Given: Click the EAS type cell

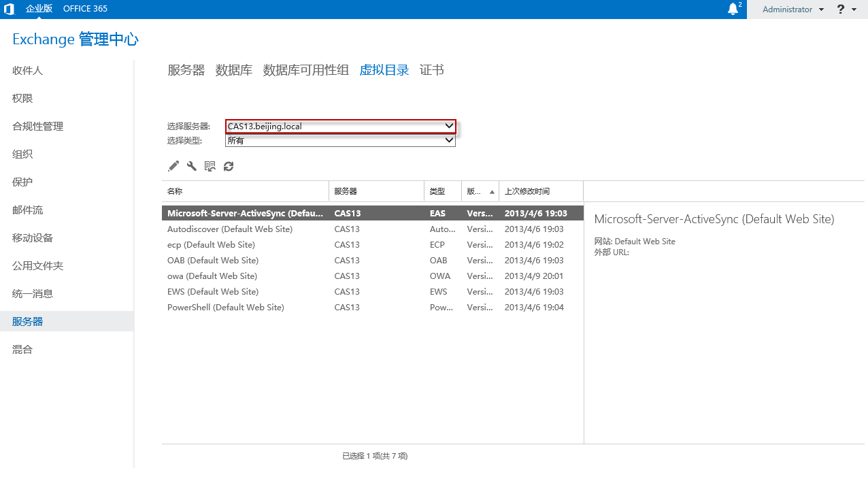Looking at the screenshot, I should click(438, 214).
